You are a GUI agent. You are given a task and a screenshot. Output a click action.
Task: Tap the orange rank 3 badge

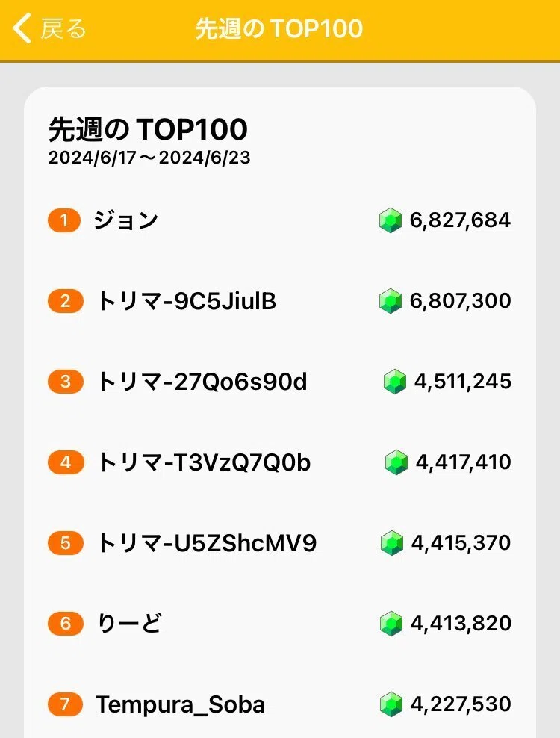click(66, 382)
